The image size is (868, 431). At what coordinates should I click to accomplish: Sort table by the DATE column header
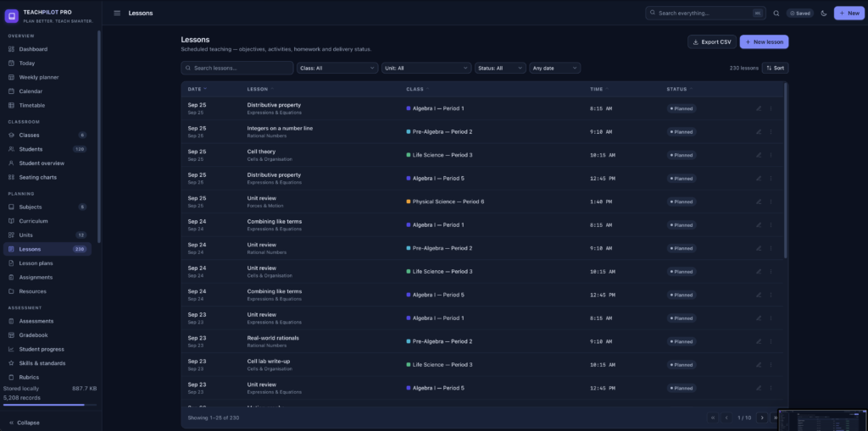tap(197, 89)
